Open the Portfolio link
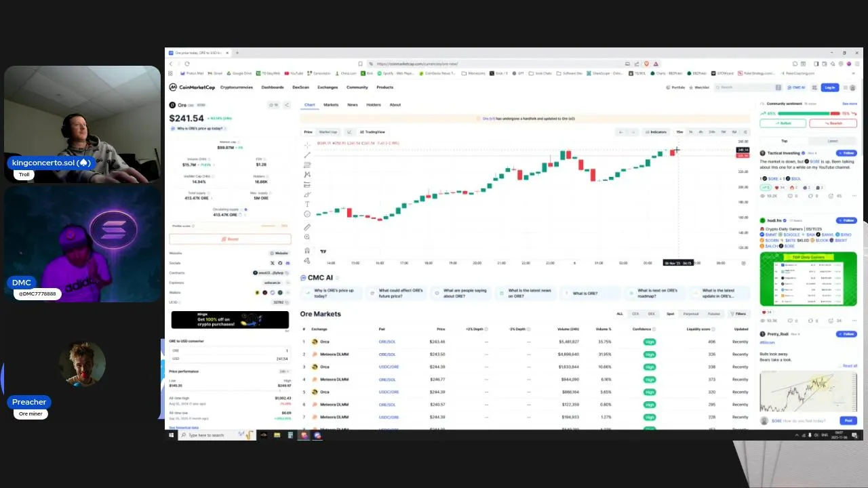 coord(675,87)
